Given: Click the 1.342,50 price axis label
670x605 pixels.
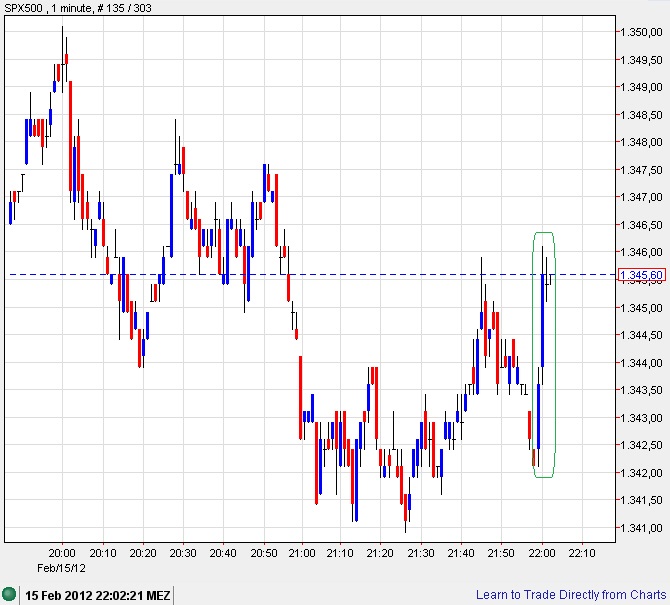Looking at the screenshot, I should coord(641,446).
